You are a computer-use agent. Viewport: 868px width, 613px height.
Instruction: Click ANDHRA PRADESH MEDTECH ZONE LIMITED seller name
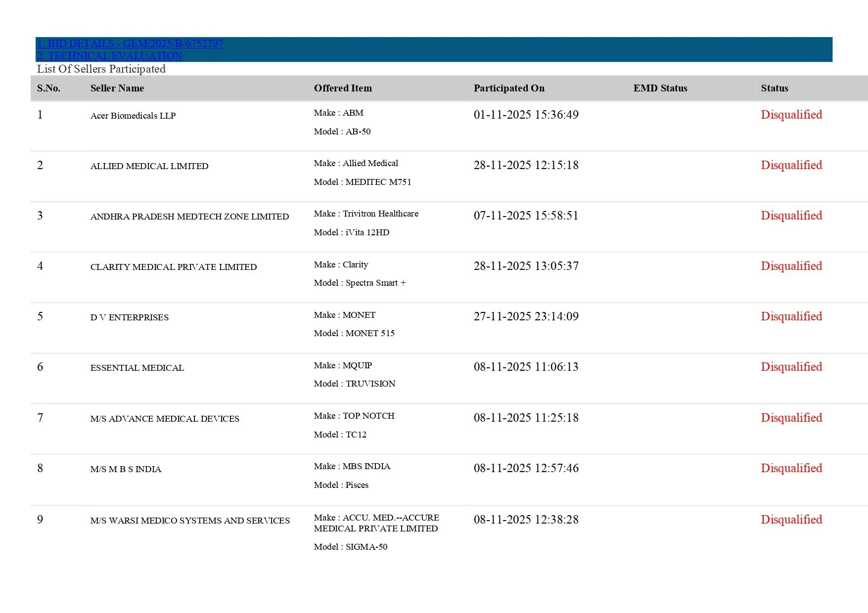[x=189, y=217]
